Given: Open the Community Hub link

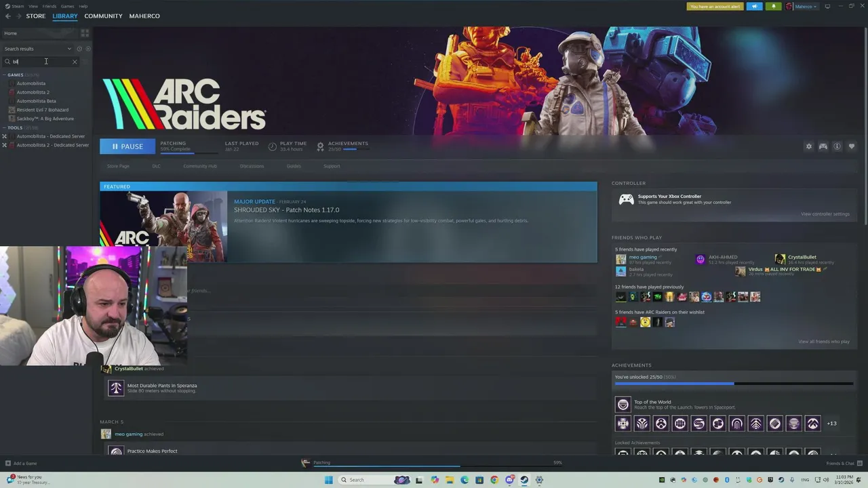Looking at the screenshot, I should pyautogui.click(x=200, y=166).
